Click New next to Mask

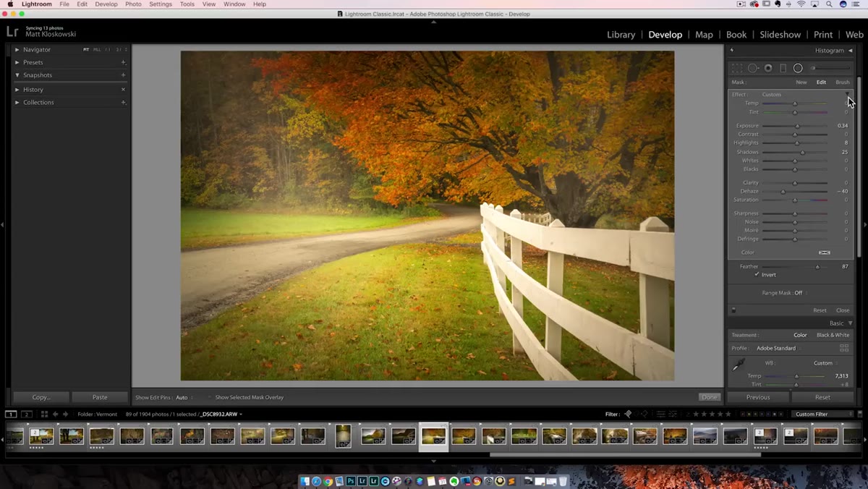click(x=801, y=82)
